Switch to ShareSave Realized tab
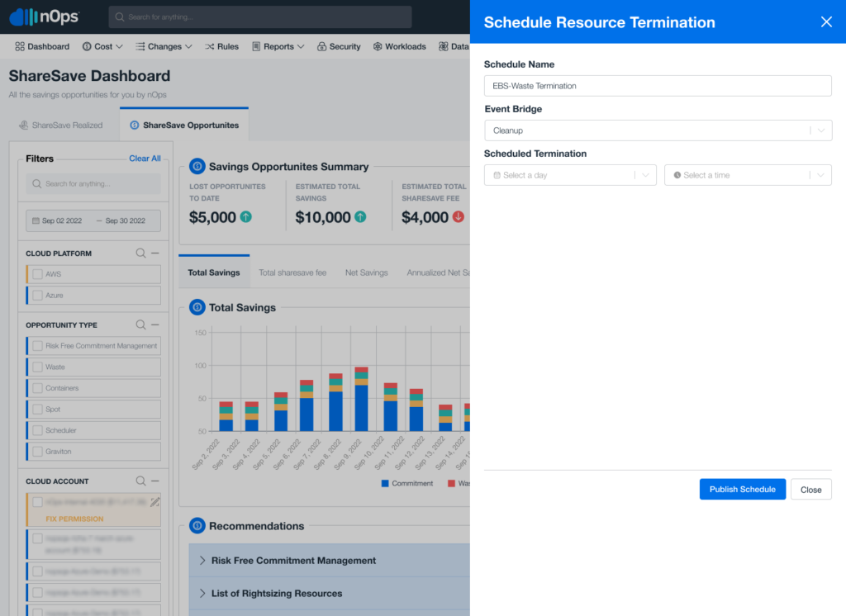 (61, 126)
